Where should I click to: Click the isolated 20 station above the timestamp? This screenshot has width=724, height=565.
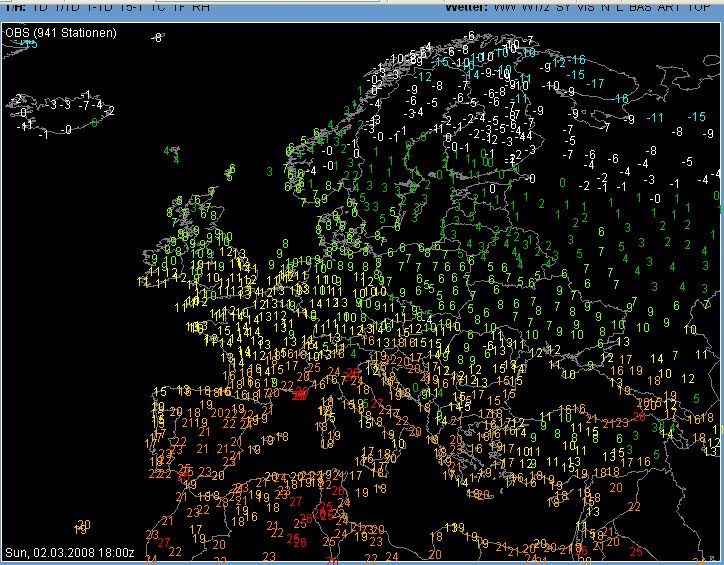(x=83, y=525)
